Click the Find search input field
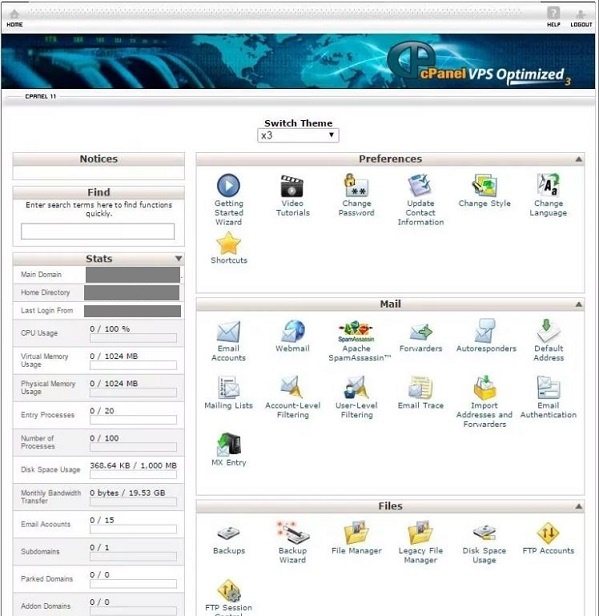Screen dimensions: 599x616 [x=98, y=231]
